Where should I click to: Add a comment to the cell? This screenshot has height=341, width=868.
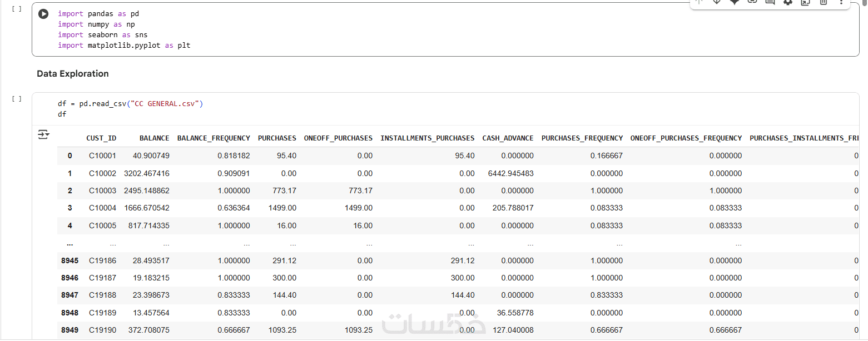770,2
